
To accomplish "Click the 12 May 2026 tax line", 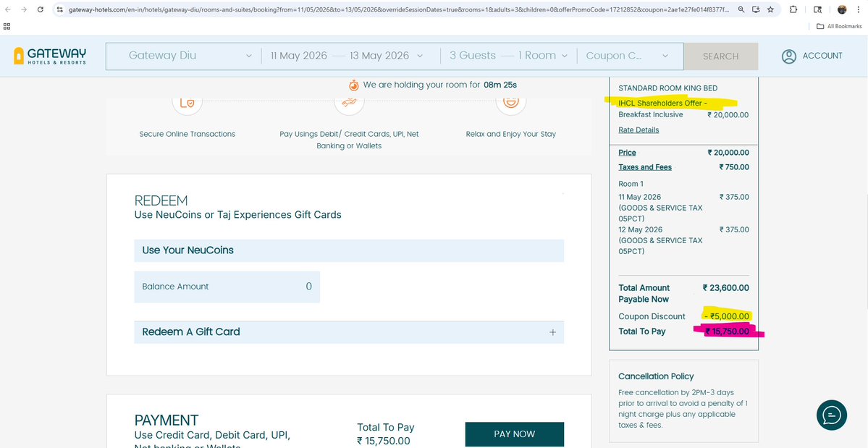I will point(683,240).
